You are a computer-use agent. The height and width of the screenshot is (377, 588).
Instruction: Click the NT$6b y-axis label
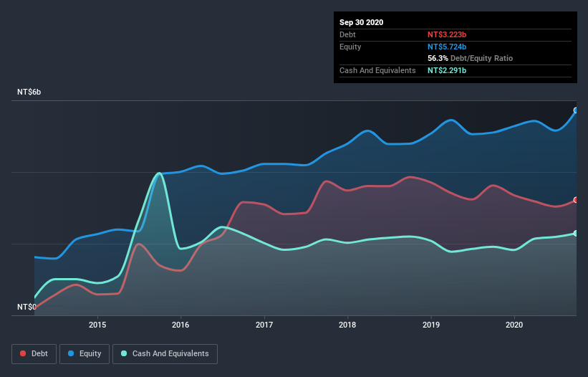coord(29,92)
